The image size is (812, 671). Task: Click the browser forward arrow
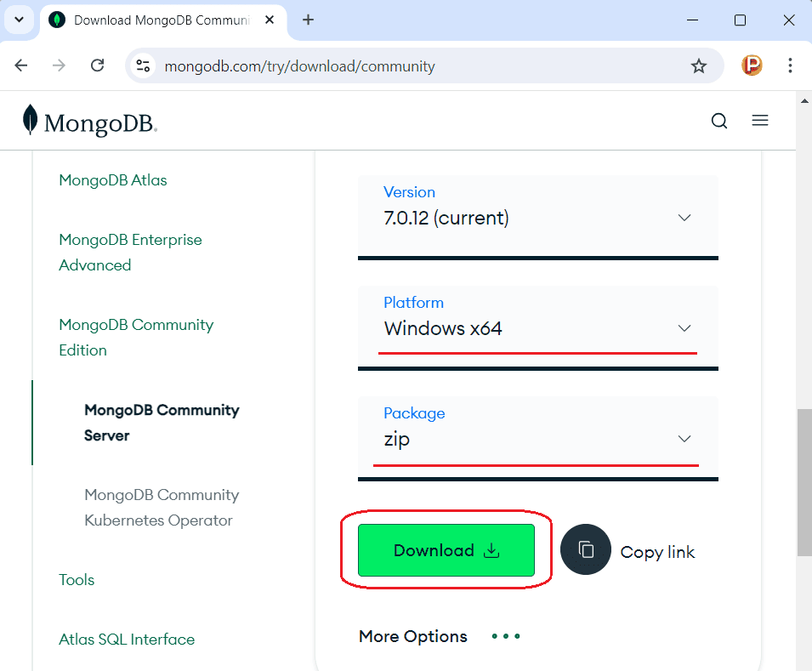click(59, 65)
